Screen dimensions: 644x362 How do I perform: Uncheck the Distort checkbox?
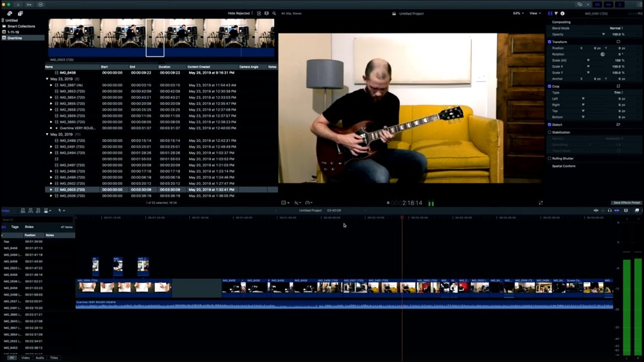[x=549, y=125]
